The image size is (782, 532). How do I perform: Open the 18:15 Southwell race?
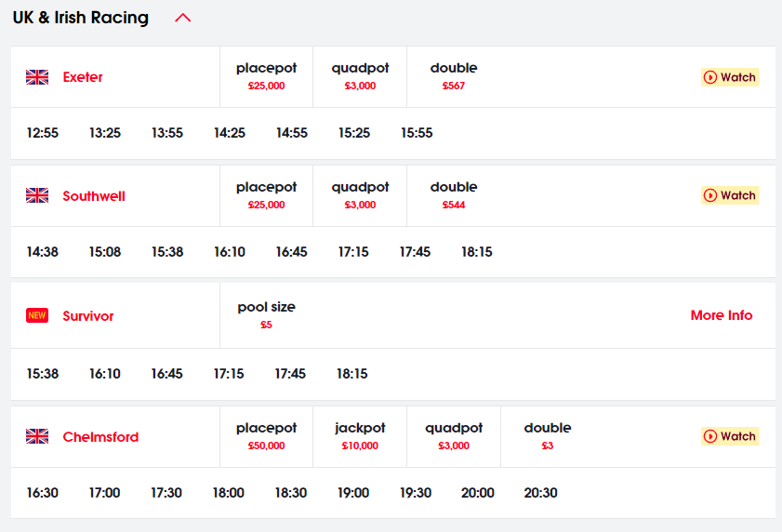pyautogui.click(x=477, y=252)
